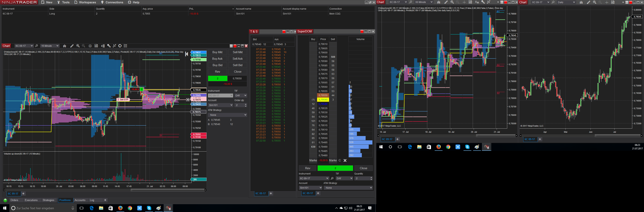
Task: Click red interval link button on 15 Minute chart
Action: point(235,46)
